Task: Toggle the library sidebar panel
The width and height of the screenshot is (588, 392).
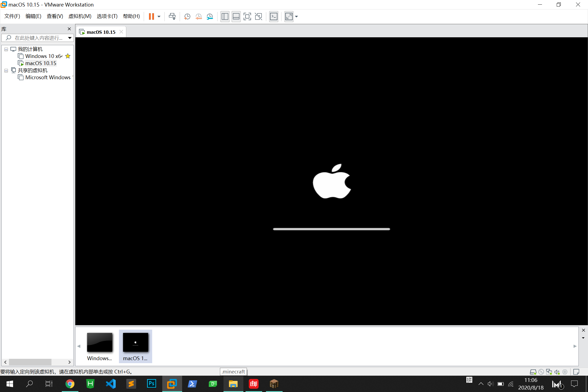Action: tap(225, 17)
